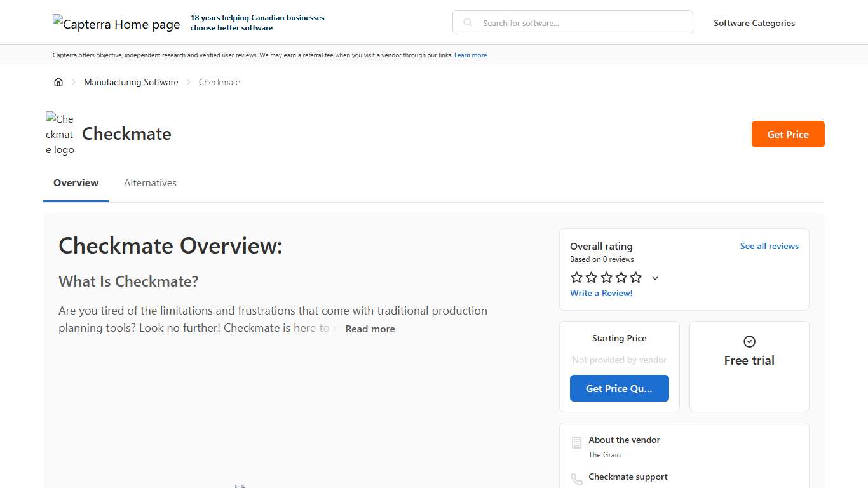Expand the Manufacturing Software breadcrumb chevron

(x=188, y=82)
